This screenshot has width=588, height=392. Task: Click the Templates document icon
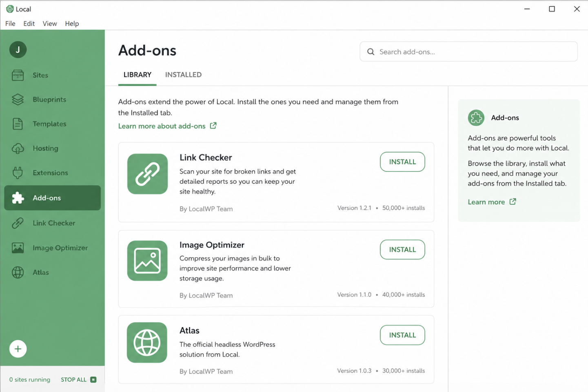(x=18, y=124)
